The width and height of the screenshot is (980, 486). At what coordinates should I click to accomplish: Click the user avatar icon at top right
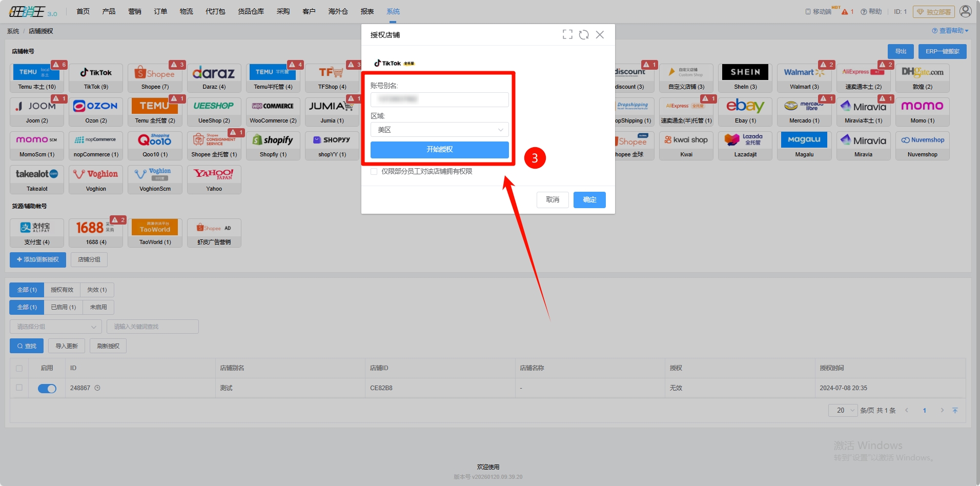click(965, 11)
